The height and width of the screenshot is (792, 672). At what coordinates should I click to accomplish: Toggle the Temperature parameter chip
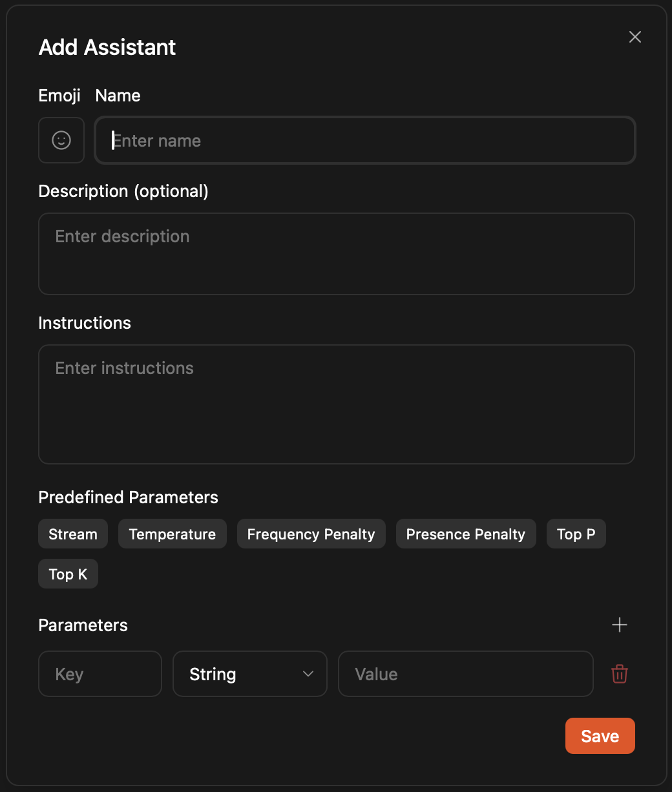click(x=172, y=534)
